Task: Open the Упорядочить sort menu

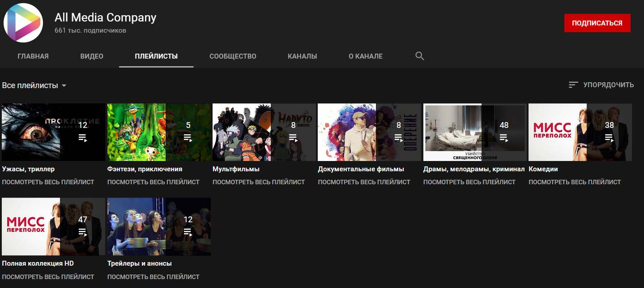Action: click(x=608, y=85)
